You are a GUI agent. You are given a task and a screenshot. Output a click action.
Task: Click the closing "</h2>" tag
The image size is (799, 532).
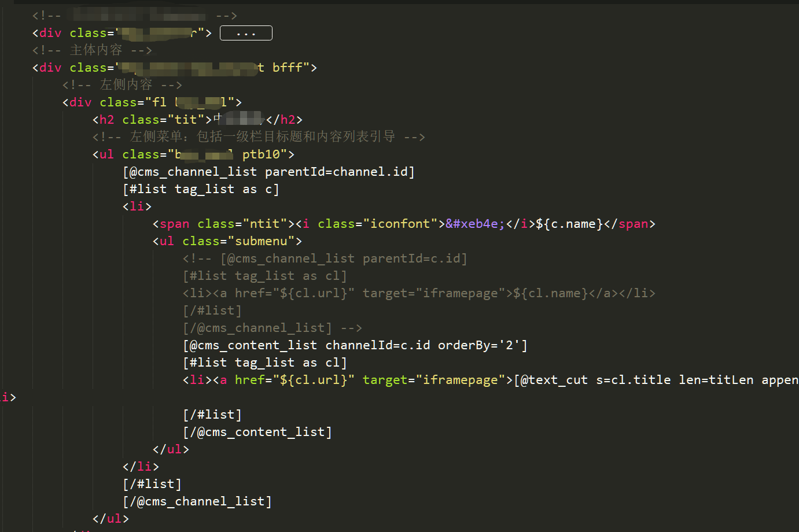click(284, 120)
